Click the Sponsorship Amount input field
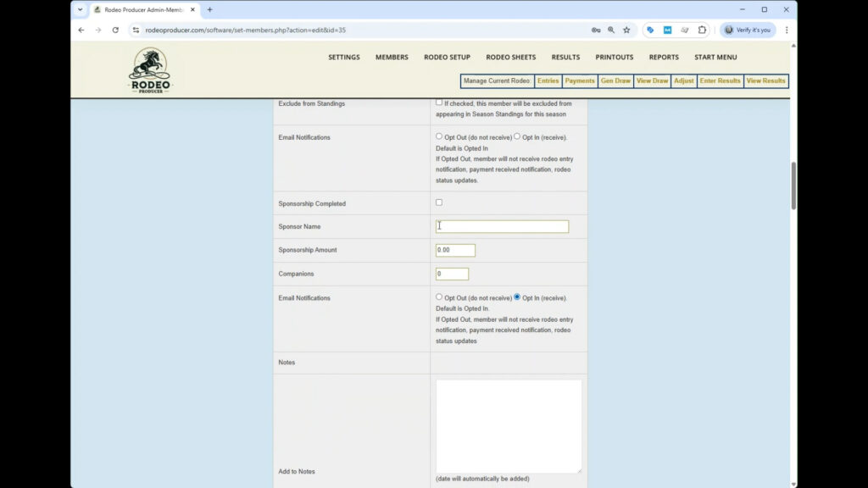 click(455, 251)
